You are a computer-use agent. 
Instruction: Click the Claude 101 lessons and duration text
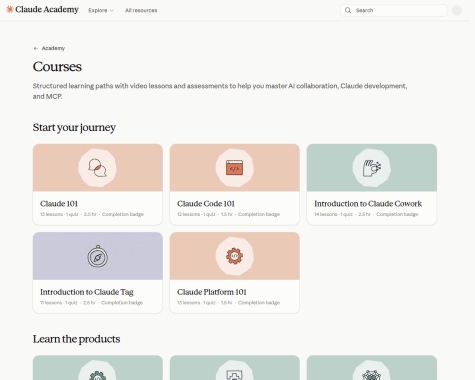click(x=92, y=214)
